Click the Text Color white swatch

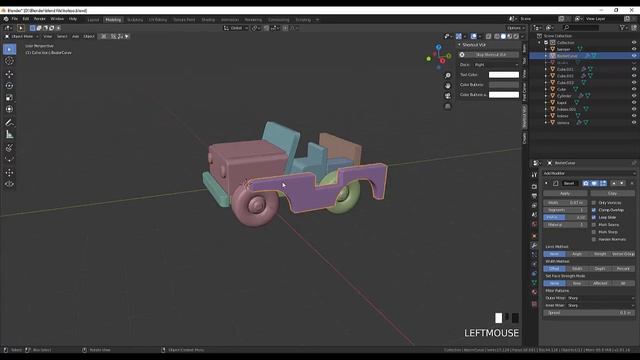pyautogui.click(x=504, y=75)
